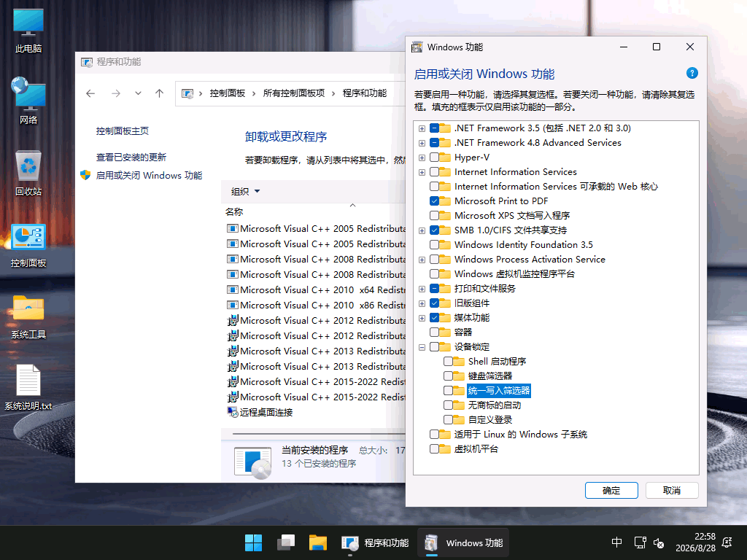Open the Windows Start button

(x=253, y=542)
